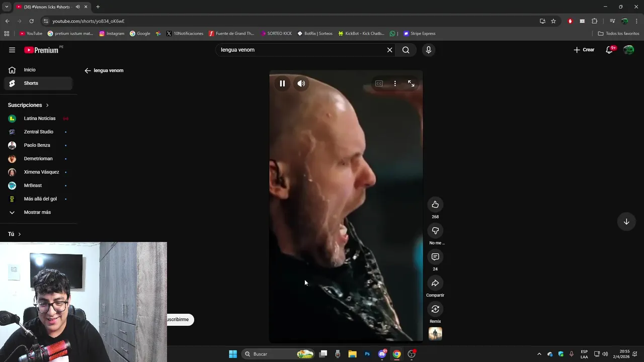
Task: Pause the Shorts video
Action: (282, 83)
